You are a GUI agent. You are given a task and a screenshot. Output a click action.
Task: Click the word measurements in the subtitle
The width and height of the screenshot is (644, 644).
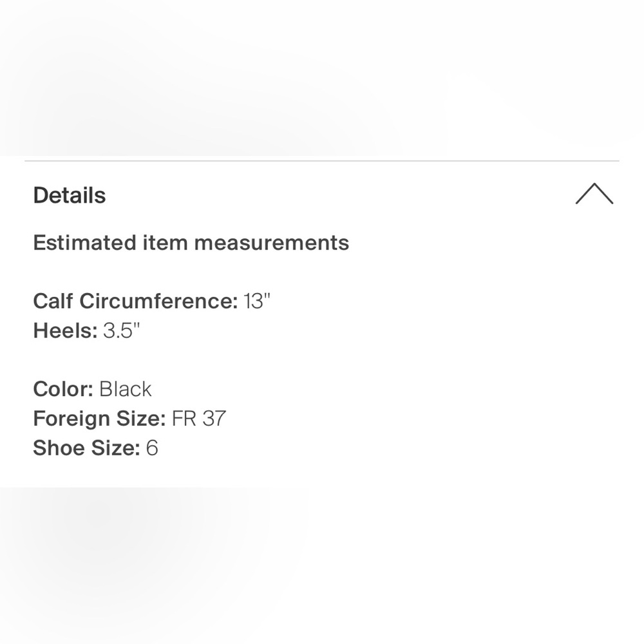pyautogui.click(x=271, y=243)
